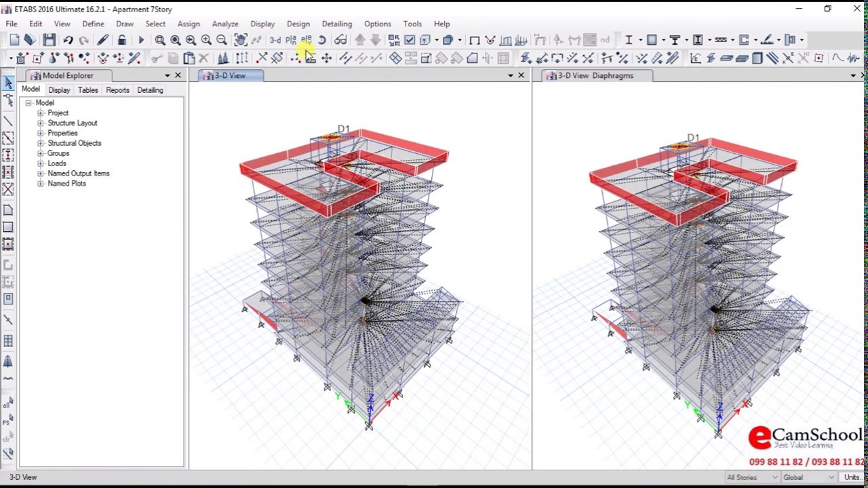Open the Detailing menu
Screen dimensions: 868x488
tap(336, 24)
